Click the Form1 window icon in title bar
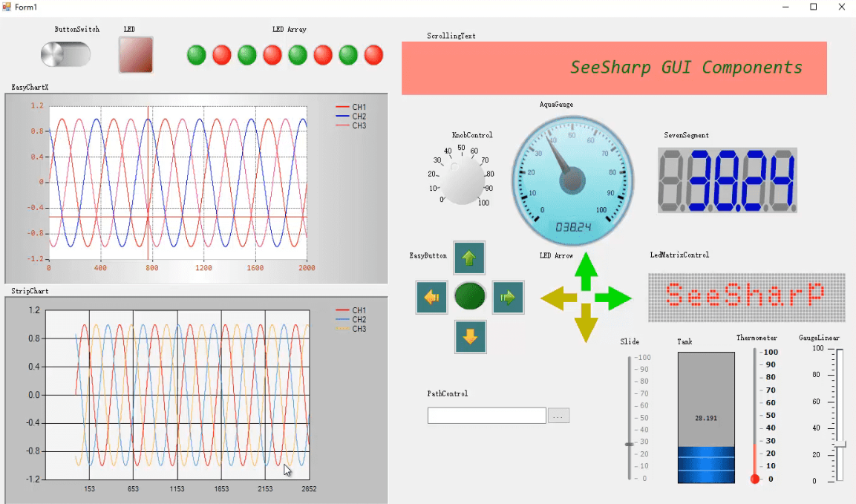Viewport: 856px width, 504px height. [7, 7]
